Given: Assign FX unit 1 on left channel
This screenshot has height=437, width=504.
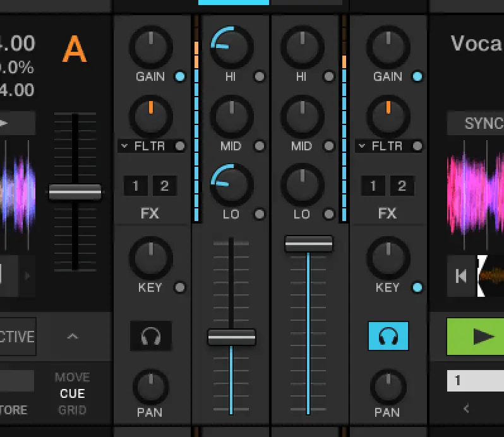Looking at the screenshot, I should click(136, 186).
